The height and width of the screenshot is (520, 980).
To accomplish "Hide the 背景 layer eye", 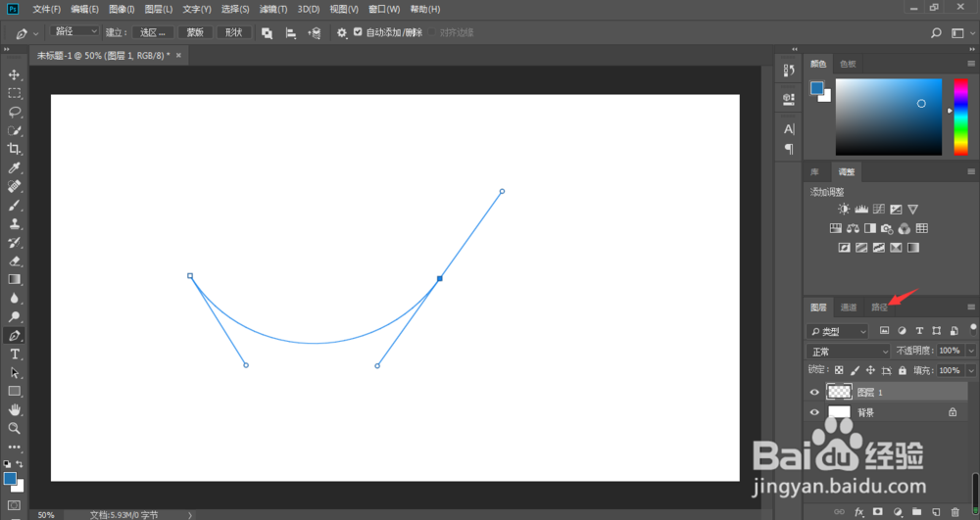I will (814, 412).
